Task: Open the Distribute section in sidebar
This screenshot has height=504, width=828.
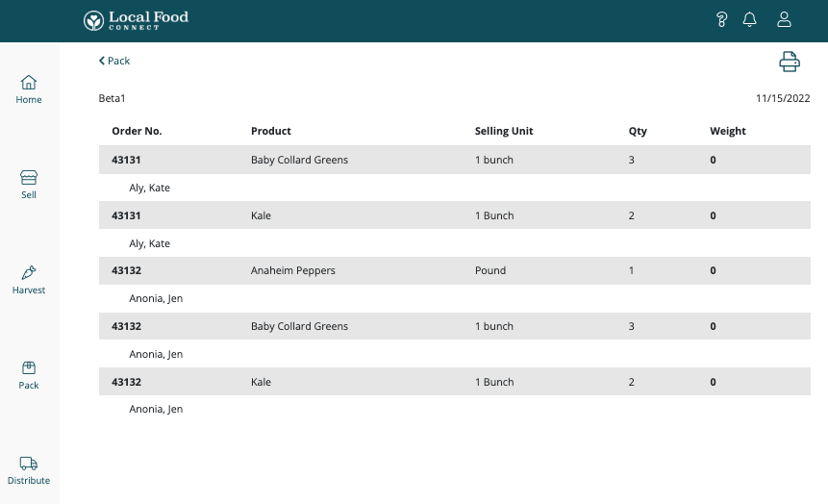Action: coord(29,470)
